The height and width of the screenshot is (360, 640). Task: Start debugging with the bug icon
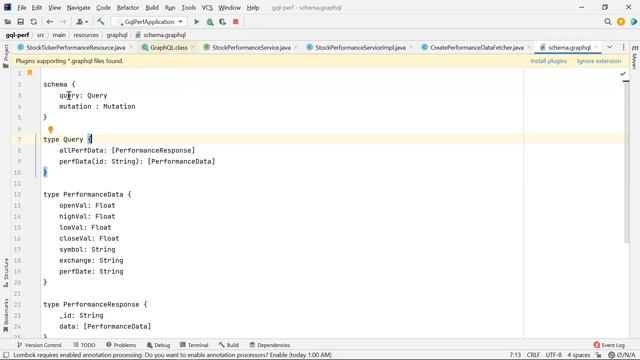click(x=210, y=22)
